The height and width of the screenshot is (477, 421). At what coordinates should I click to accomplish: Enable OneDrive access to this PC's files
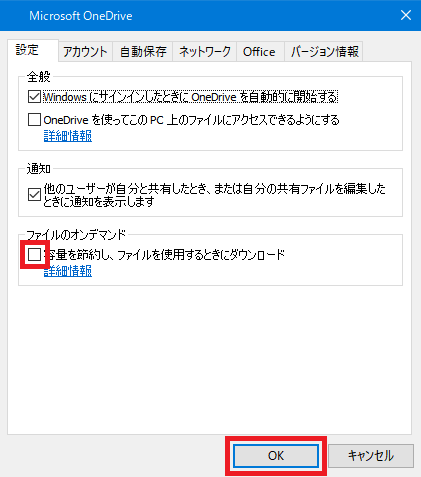(x=34, y=120)
